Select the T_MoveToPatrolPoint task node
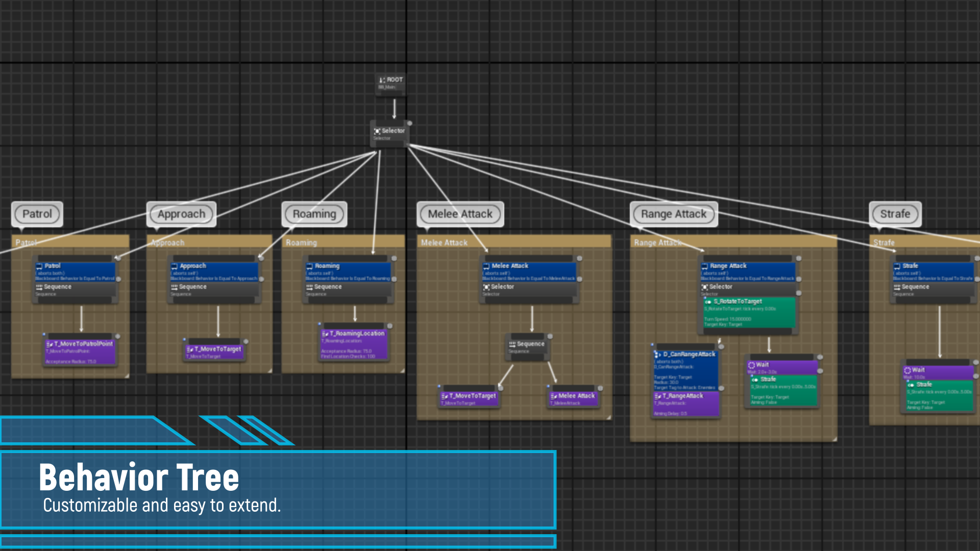This screenshot has width=980, height=551. (79, 344)
